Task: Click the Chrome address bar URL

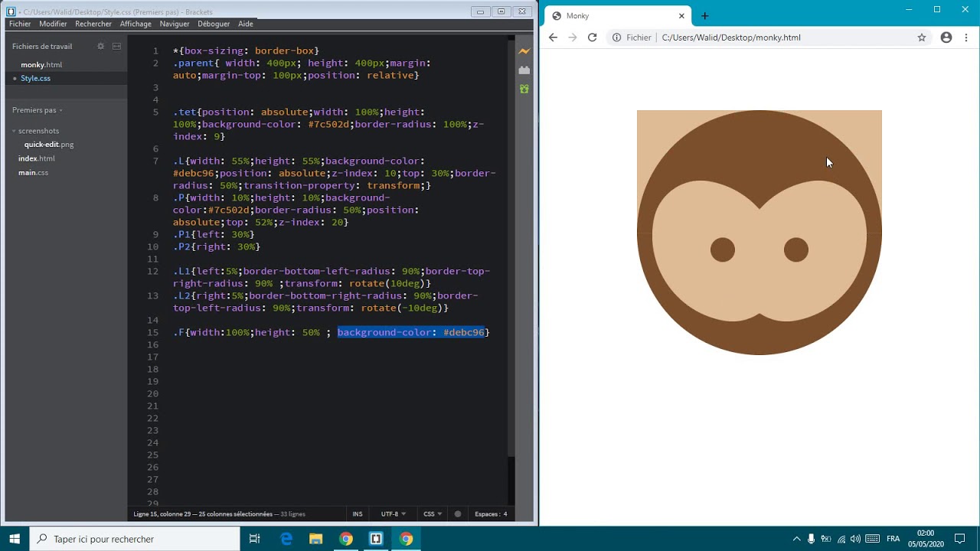Action: click(731, 37)
